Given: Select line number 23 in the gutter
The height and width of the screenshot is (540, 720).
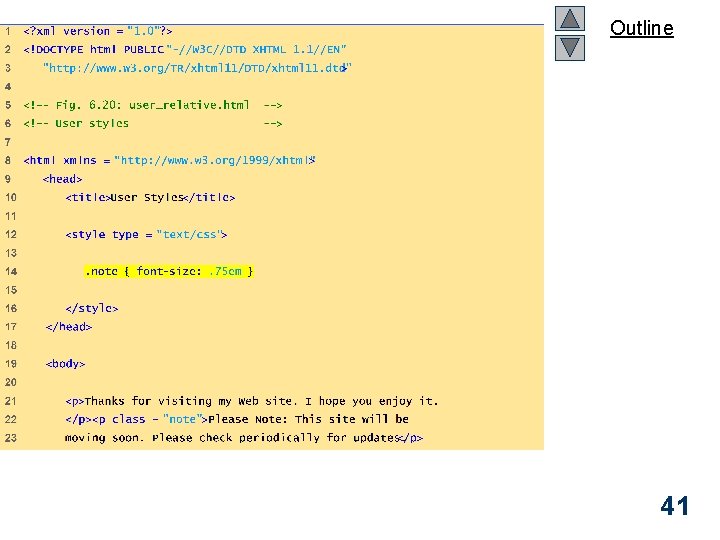Looking at the screenshot, I should click(x=11, y=438).
